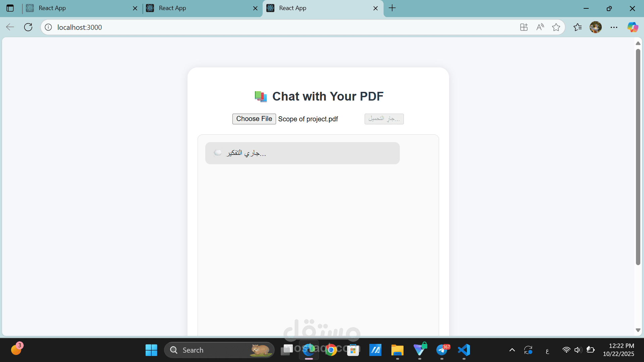Show hidden system tray icons
This screenshot has height=362, width=644.
pyautogui.click(x=512, y=350)
